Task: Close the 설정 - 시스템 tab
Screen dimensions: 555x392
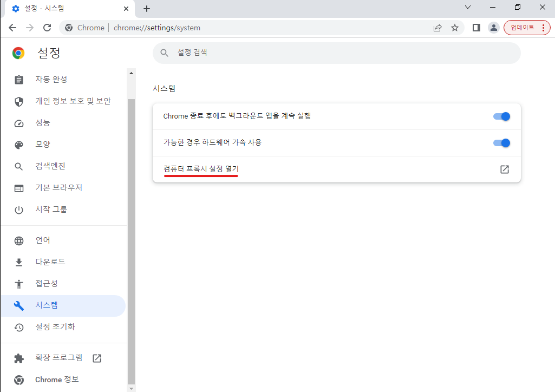Action: [x=126, y=9]
